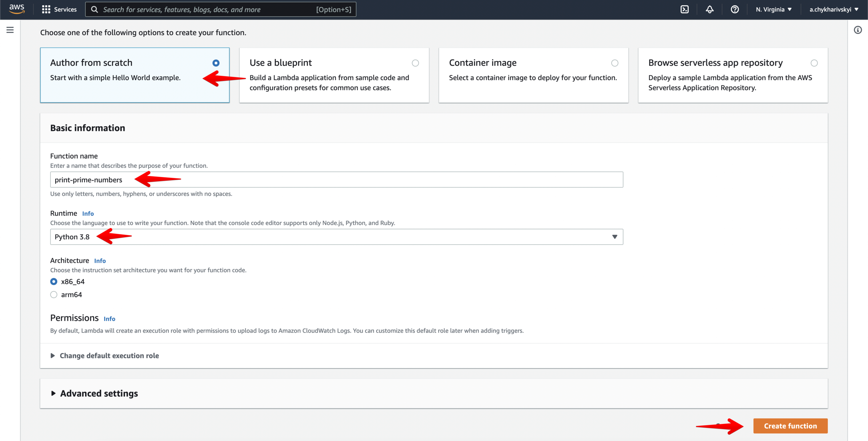Open the notifications bell
Screen dimensions: 868x441
709,9
